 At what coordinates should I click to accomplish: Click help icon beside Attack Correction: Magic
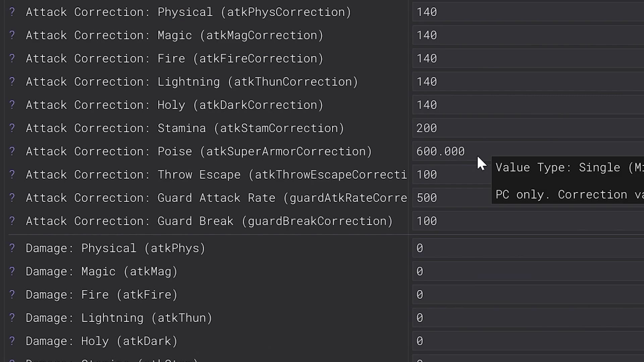[x=12, y=35]
